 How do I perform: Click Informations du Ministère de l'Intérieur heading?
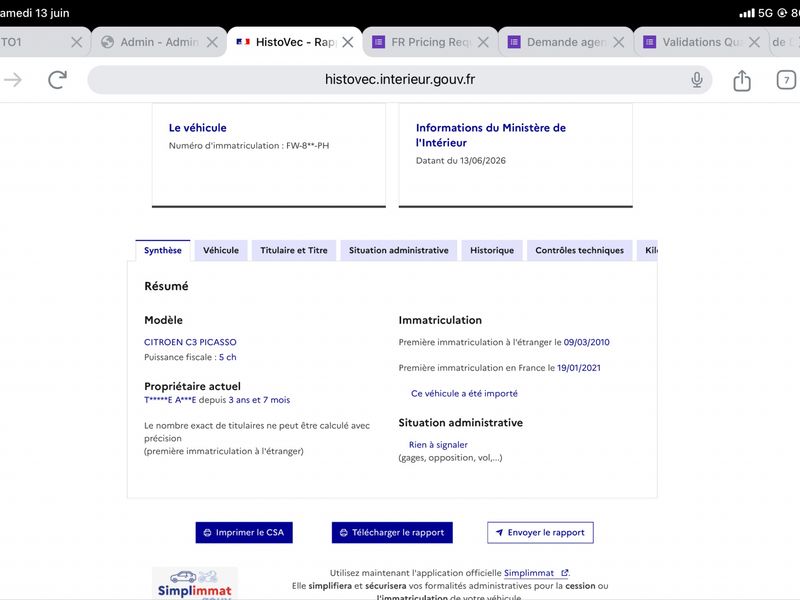click(491, 135)
